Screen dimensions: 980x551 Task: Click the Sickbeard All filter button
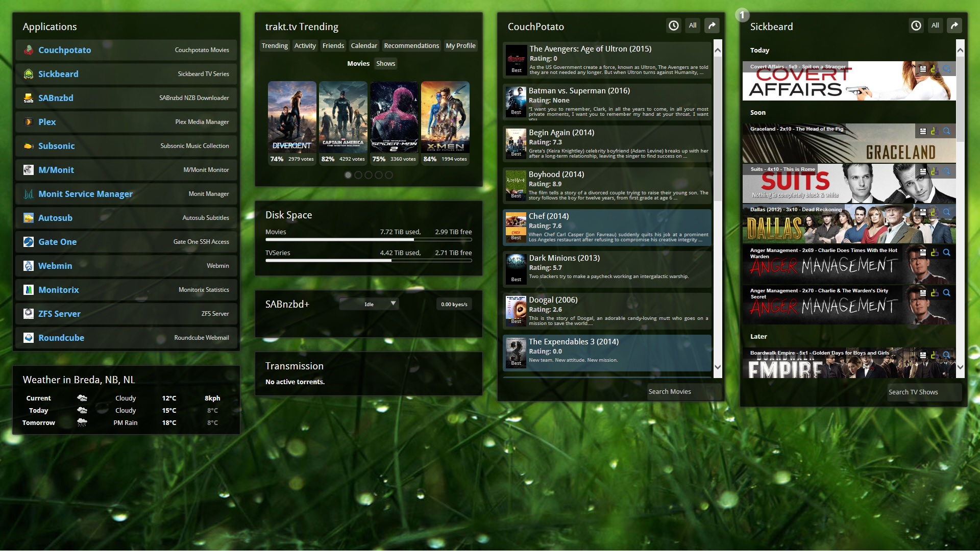[x=935, y=26]
